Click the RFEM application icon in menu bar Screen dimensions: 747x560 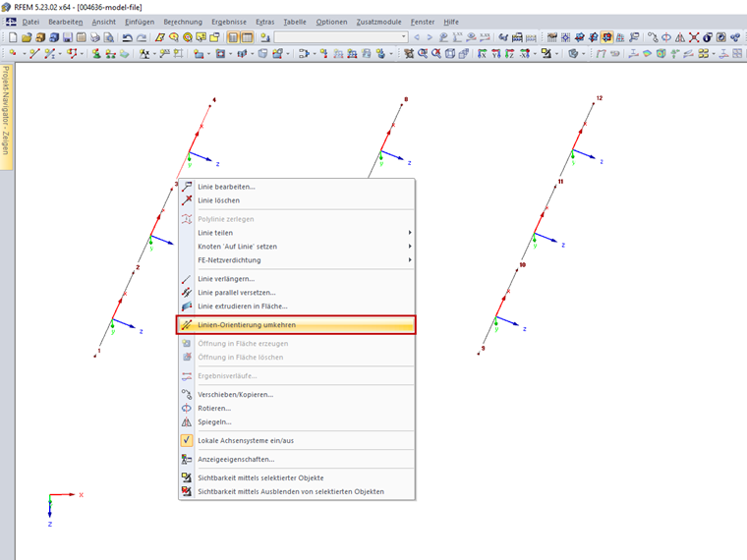pos(11,22)
